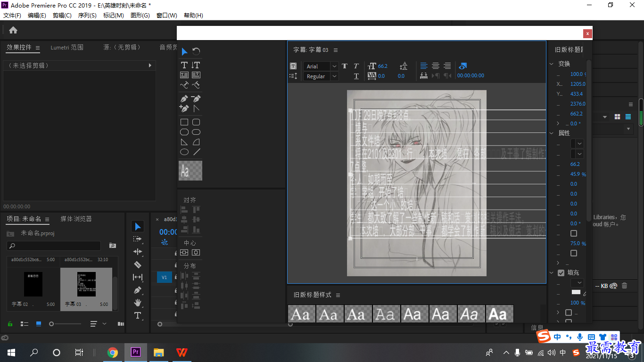Collapse the 变换 (Transform) section
This screenshot has height=362, width=644.
552,64
